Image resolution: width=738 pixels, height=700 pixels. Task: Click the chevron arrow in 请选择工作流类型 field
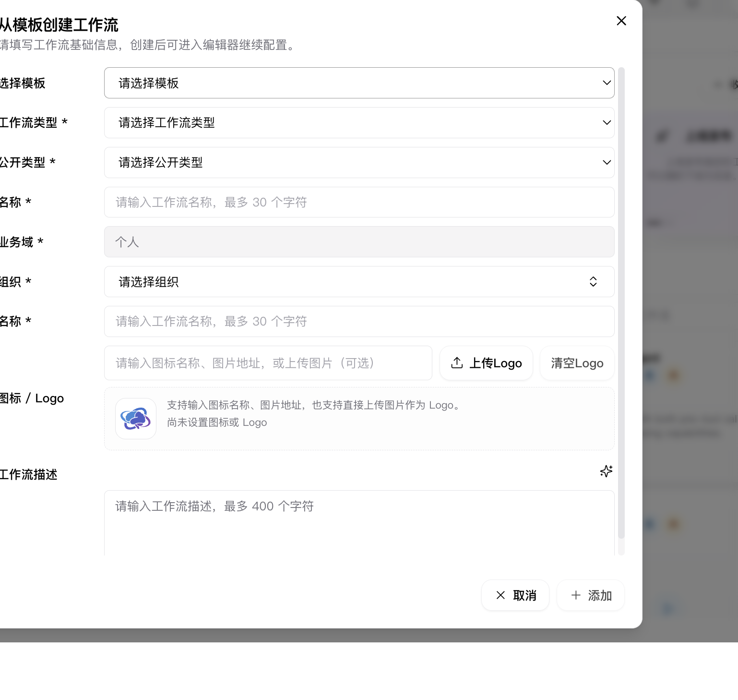tap(607, 123)
